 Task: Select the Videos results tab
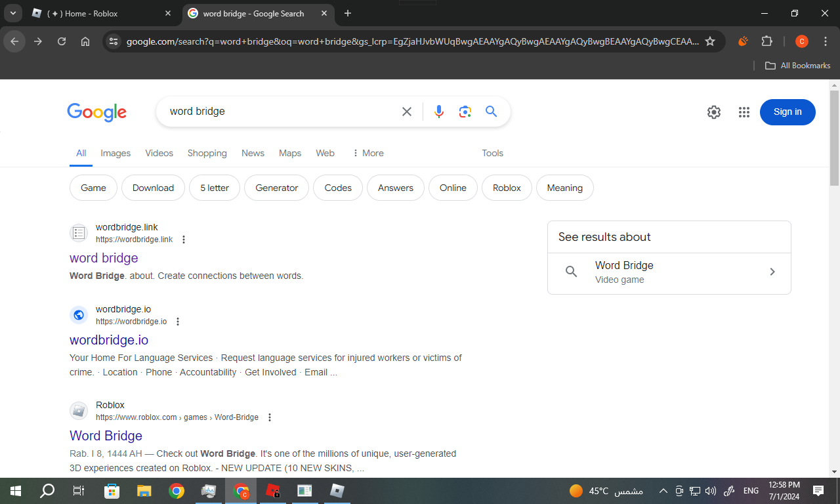(159, 153)
